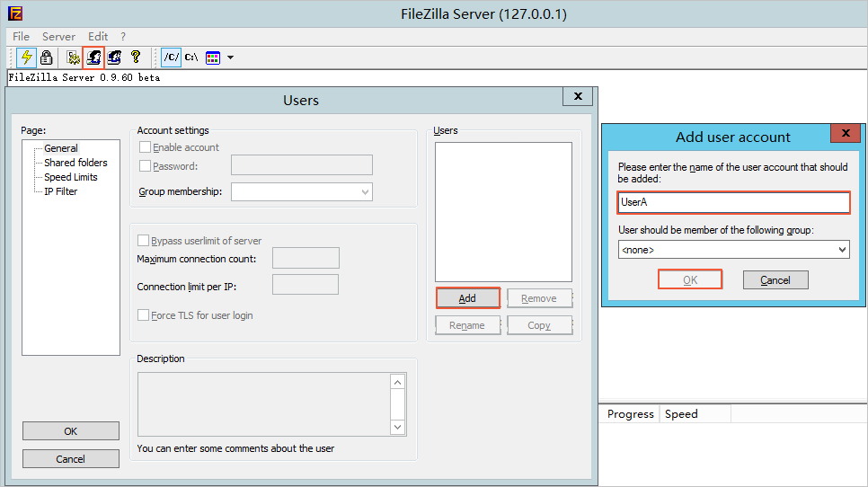
Task: Select Speed Limits page
Action: click(71, 177)
